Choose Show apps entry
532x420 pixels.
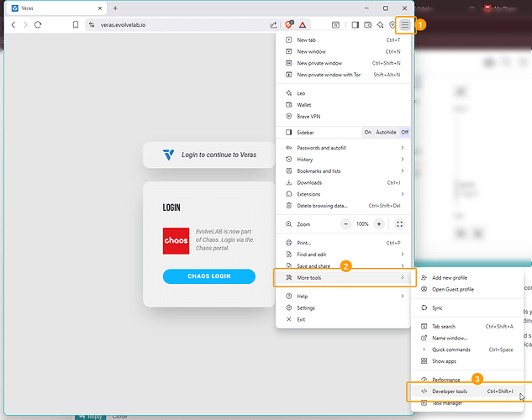tap(467, 361)
